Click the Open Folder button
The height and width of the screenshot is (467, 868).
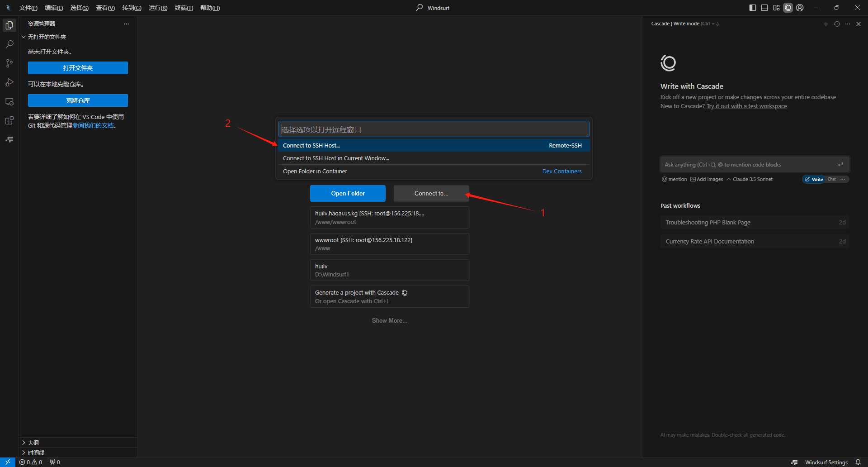tap(348, 193)
